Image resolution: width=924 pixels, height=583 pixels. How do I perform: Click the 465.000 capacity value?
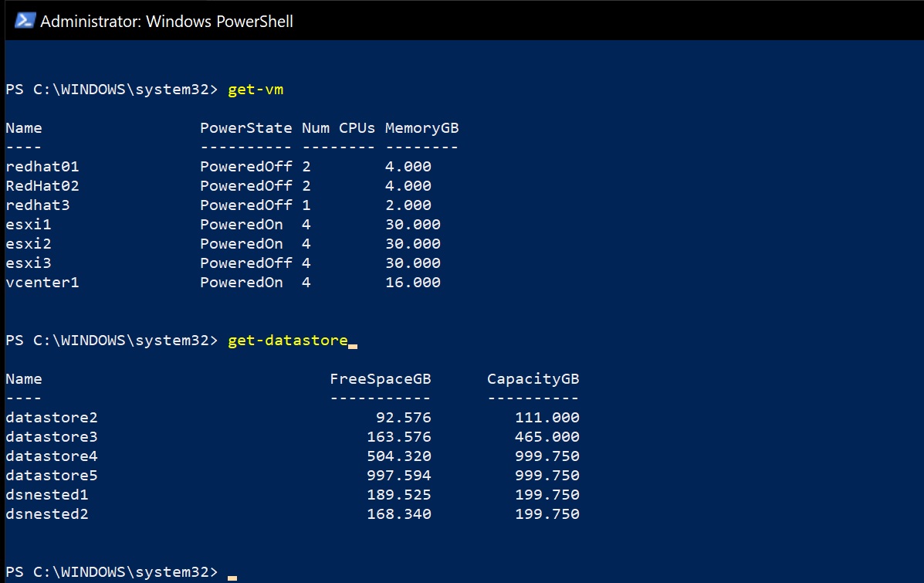point(547,437)
